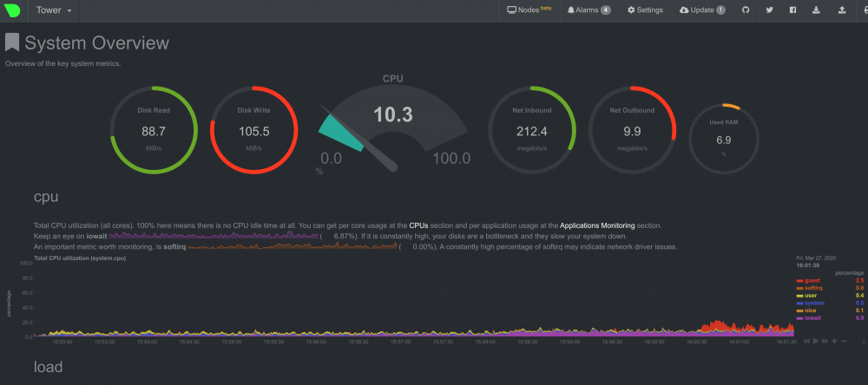Click the chart play button
This screenshot has height=385, width=868.
tap(815, 341)
